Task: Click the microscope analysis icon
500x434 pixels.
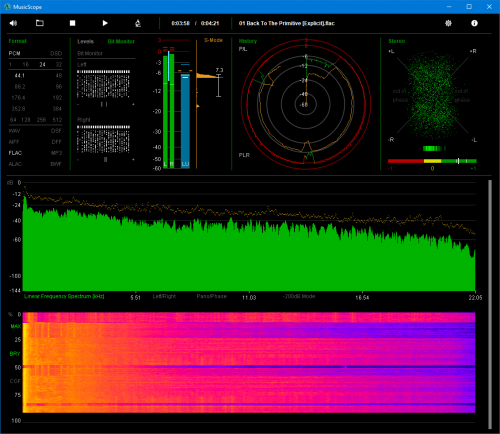Action: pyautogui.click(x=138, y=23)
